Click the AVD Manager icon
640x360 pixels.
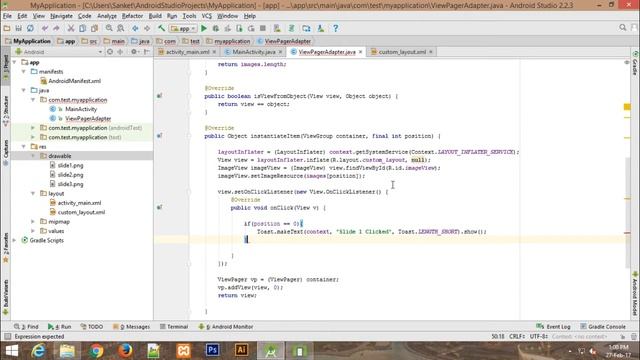pos(277,28)
